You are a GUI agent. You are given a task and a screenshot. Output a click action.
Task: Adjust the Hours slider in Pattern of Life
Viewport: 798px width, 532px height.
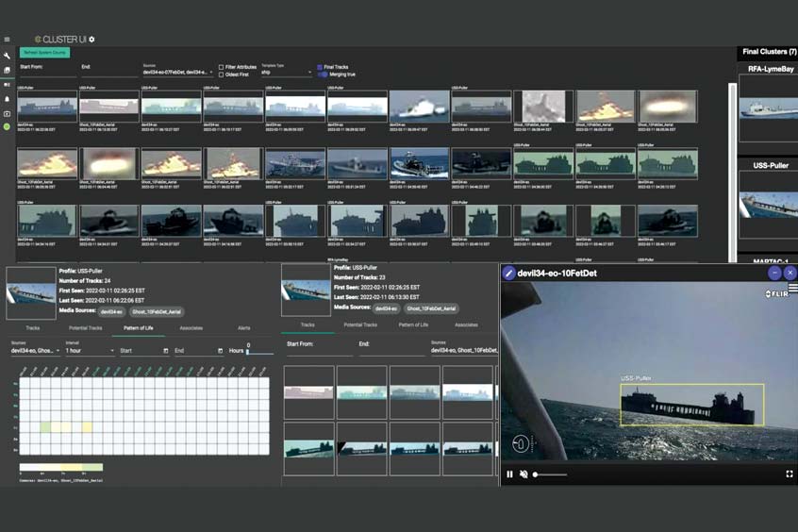[260, 352]
